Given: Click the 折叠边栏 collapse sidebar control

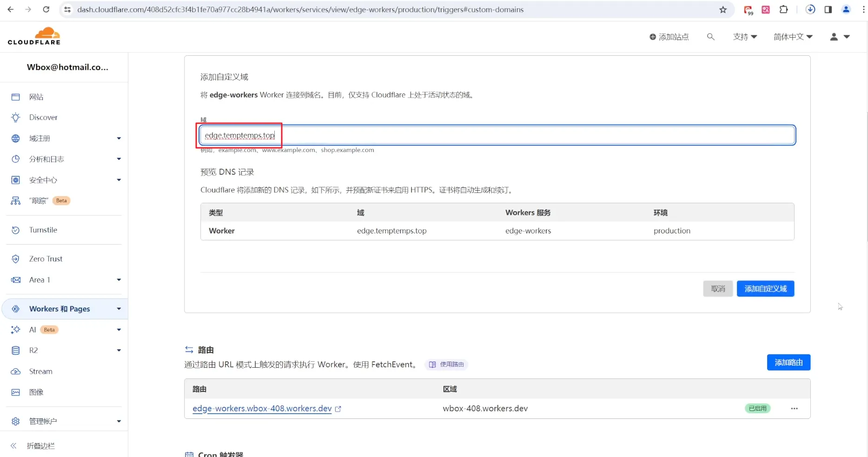Looking at the screenshot, I should click(x=33, y=446).
